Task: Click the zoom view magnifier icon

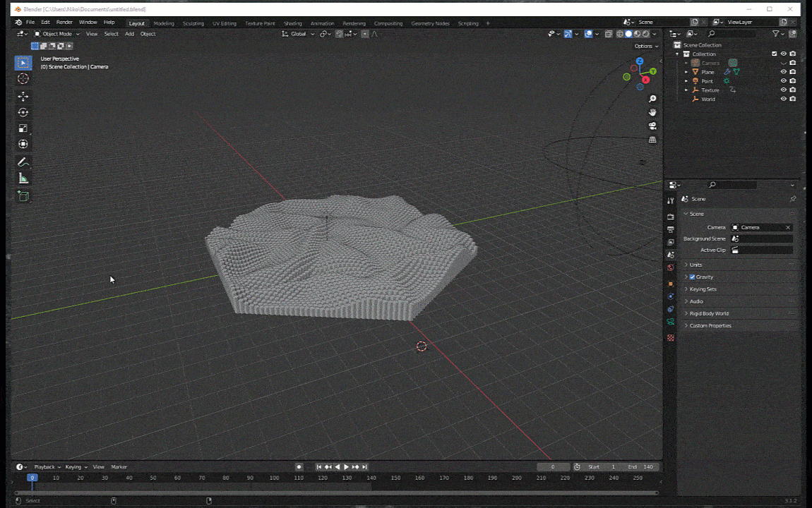Action: [652, 99]
